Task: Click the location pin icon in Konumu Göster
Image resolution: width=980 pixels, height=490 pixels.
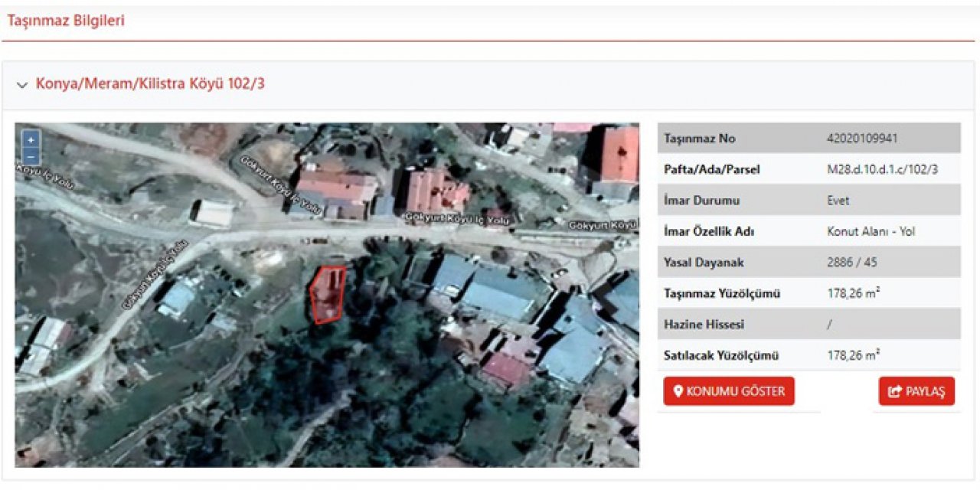Action: (x=677, y=391)
